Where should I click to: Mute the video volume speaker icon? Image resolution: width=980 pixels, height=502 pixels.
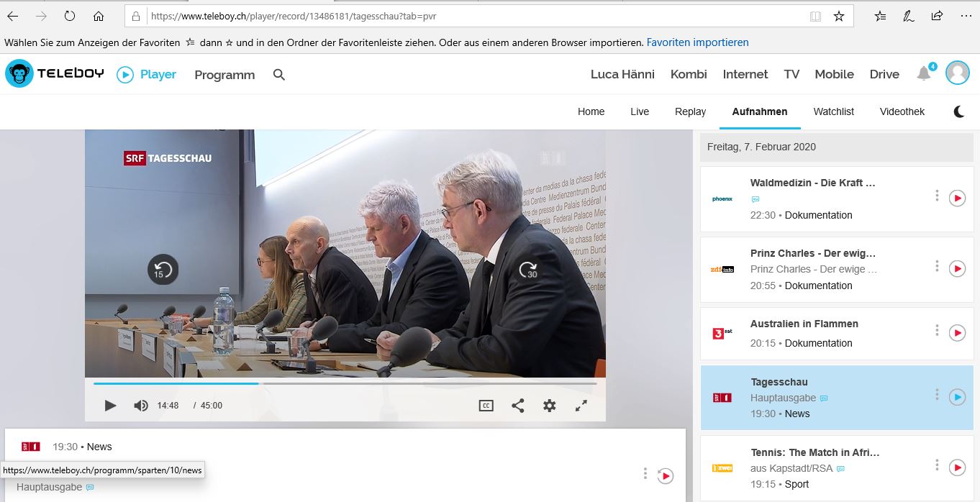coord(140,406)
